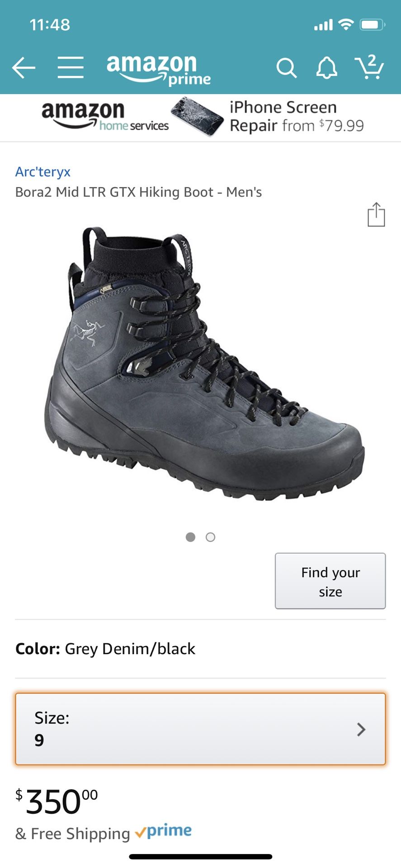
Task: Open the Arc'teryx brand link
Action: click(x=43, y=172)
